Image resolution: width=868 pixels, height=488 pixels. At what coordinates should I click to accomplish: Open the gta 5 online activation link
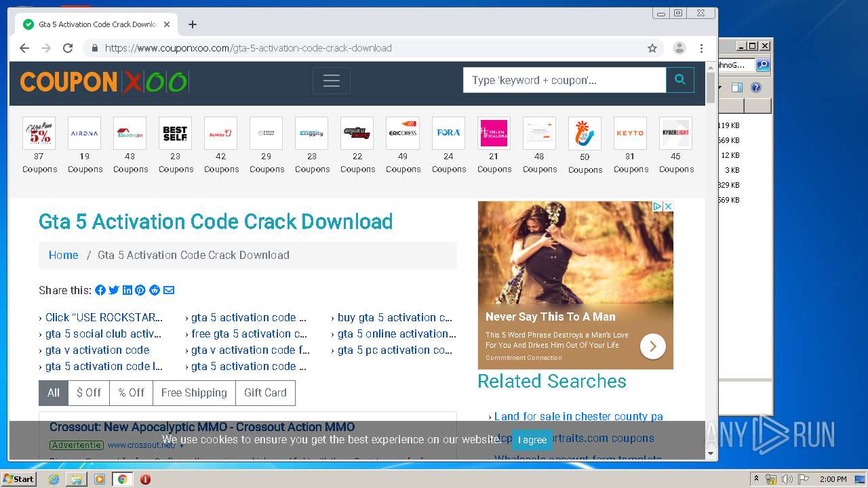(x=397, y=333)
